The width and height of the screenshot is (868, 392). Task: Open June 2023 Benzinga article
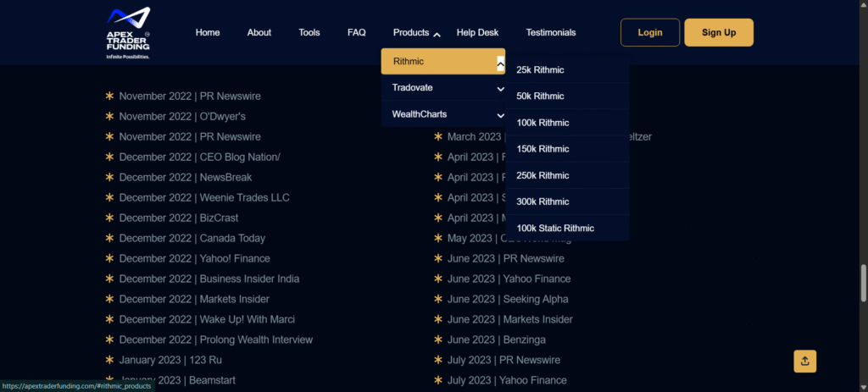click(x=497, y=340)
